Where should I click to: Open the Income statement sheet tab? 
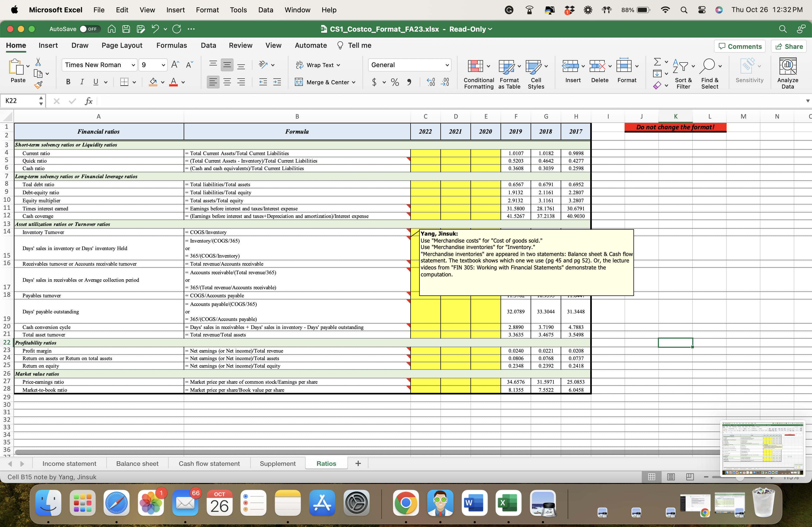tap(69, 463)
